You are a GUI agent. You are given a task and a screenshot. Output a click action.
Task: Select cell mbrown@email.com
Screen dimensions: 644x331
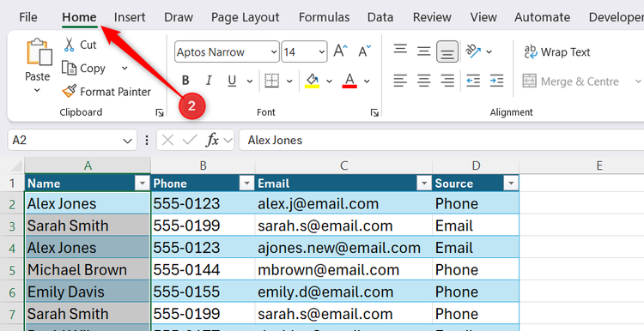(x=343, y=270)
